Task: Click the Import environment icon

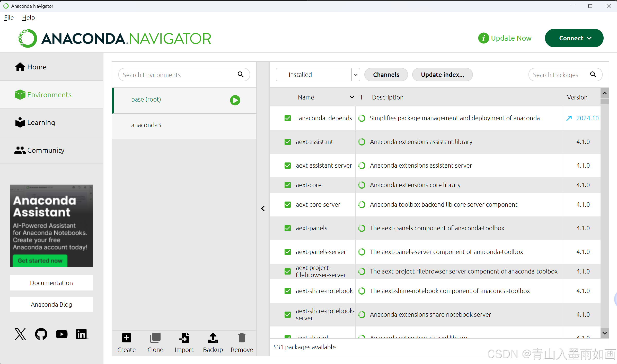Action: pos(184,338)
